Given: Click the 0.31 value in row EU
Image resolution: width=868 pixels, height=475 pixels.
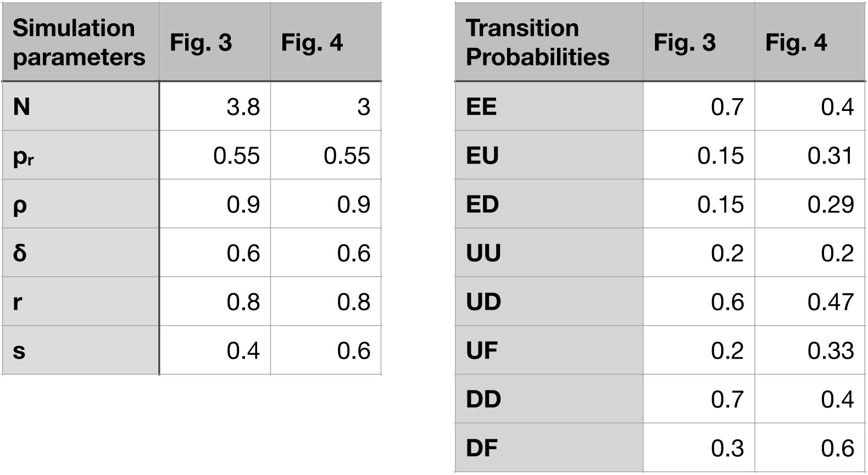Looking at the screenshot, I should [x=830, y=155].
